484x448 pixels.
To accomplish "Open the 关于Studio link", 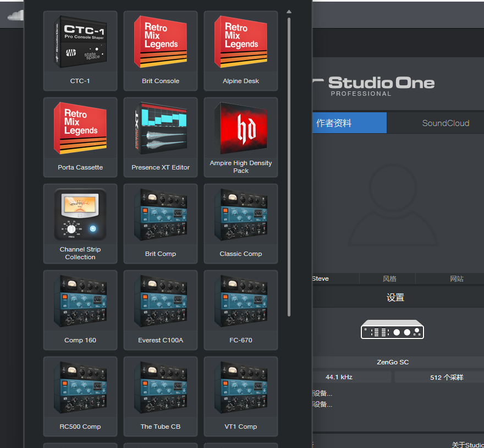I will point(468,445).
